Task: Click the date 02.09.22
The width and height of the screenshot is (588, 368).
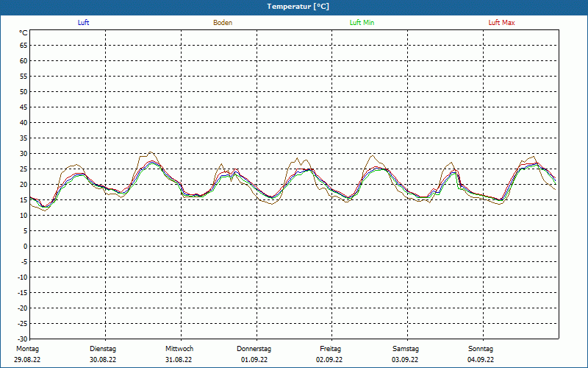Action: coord(329,360)
